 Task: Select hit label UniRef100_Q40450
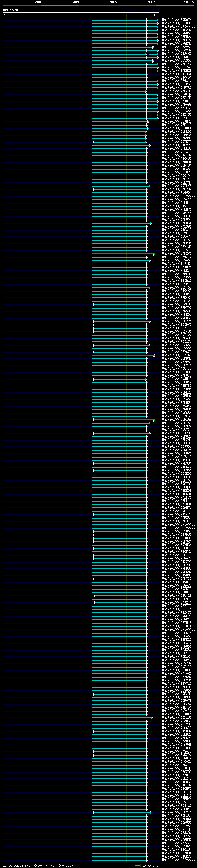click(x=177, y=78)
